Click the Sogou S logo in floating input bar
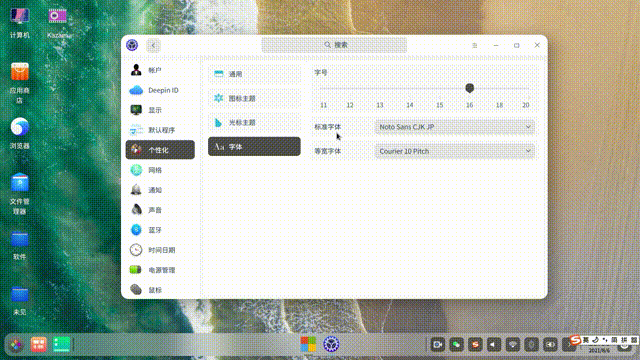 tap(576, 340)
